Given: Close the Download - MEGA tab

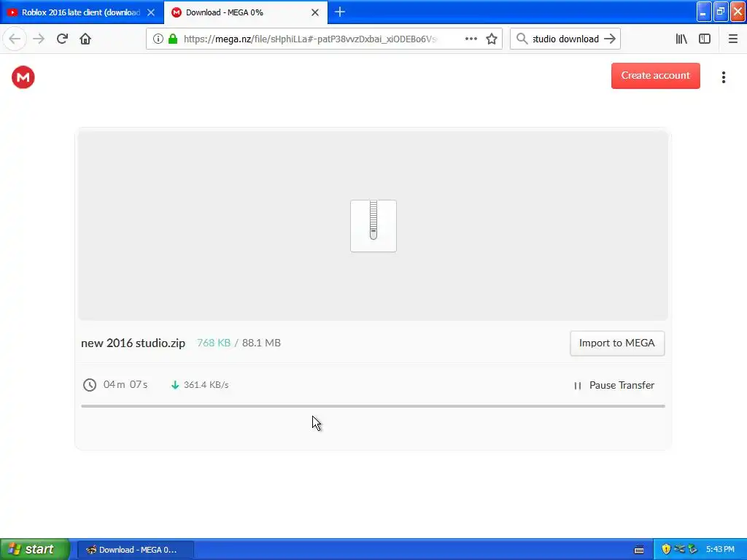Looking at the screenshot, I should coord(315,12).
